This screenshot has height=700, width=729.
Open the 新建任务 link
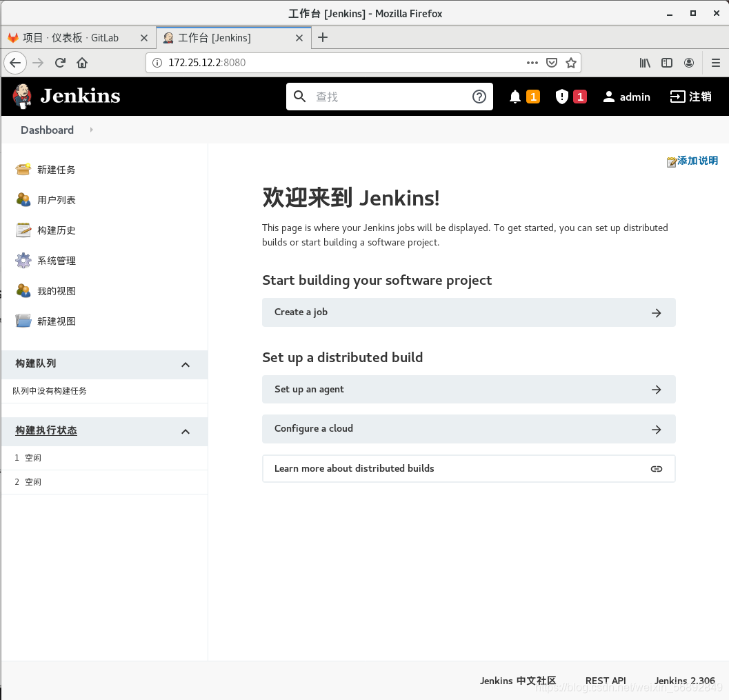coord(57,170)
